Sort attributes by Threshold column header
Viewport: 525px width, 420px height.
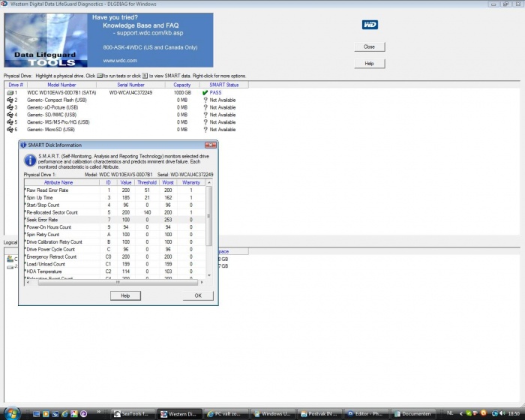[147, 182]
